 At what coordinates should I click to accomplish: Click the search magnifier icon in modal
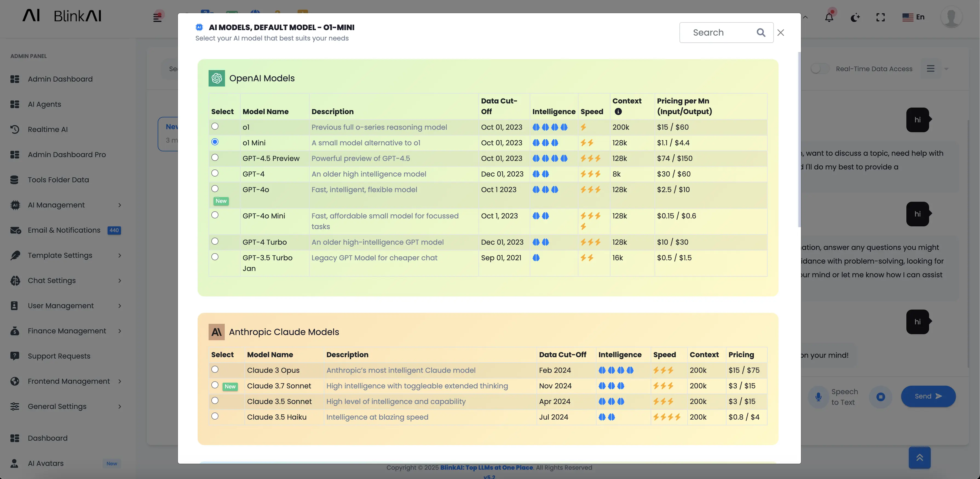tap(760, 33)
